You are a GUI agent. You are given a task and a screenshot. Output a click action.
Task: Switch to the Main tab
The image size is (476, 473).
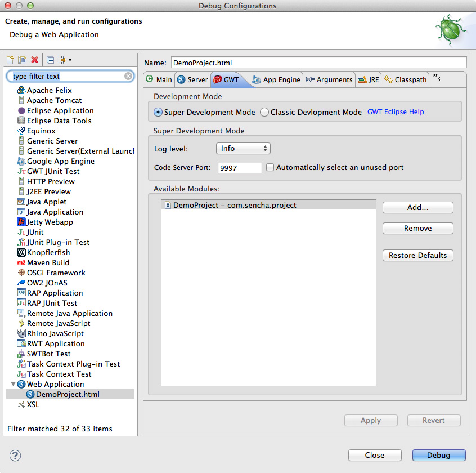[159, 79]
